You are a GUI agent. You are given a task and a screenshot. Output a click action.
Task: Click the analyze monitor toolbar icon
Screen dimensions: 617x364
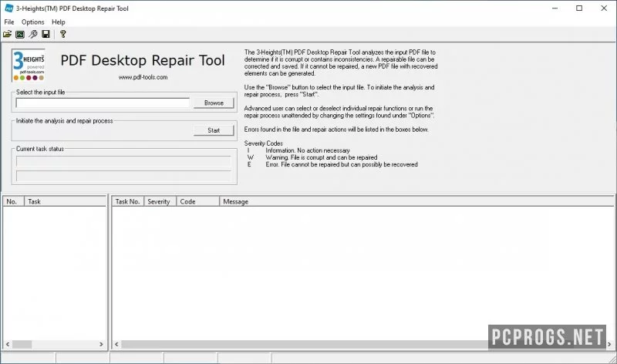click(x=20, y=34)
